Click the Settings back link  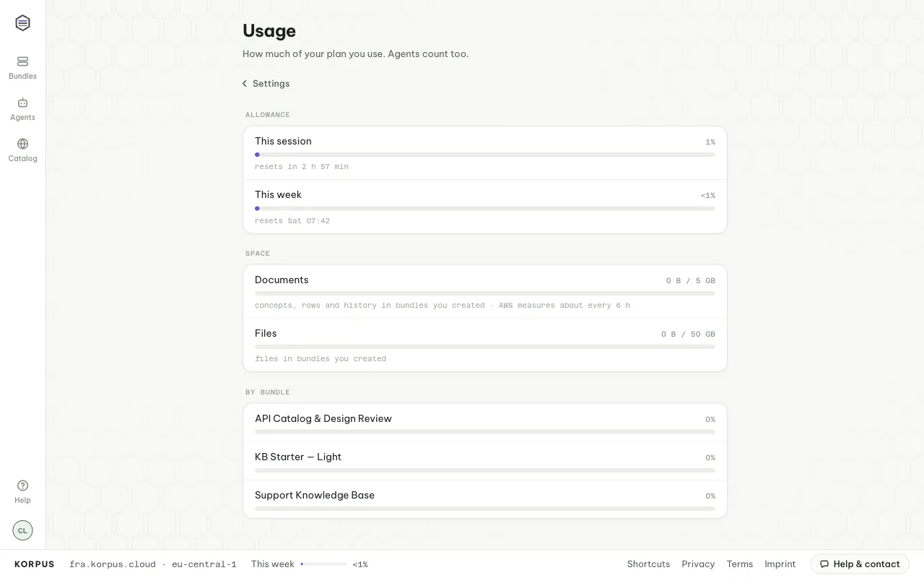[x=266, y=84]
